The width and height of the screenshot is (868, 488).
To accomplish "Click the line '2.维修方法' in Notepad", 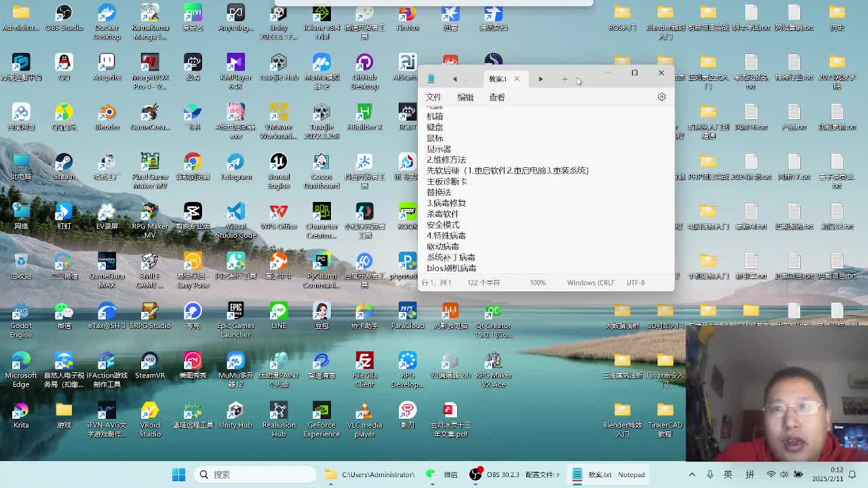I will coord(446,159).
